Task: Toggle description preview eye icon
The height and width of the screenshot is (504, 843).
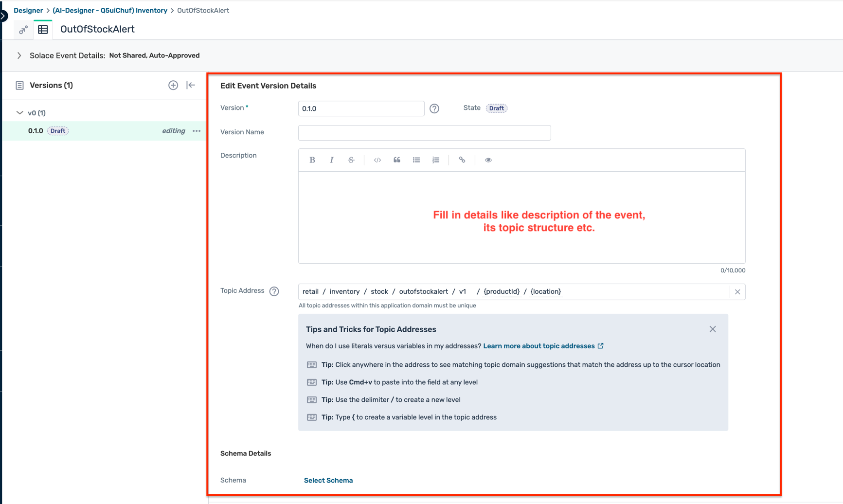Action: 488,160
